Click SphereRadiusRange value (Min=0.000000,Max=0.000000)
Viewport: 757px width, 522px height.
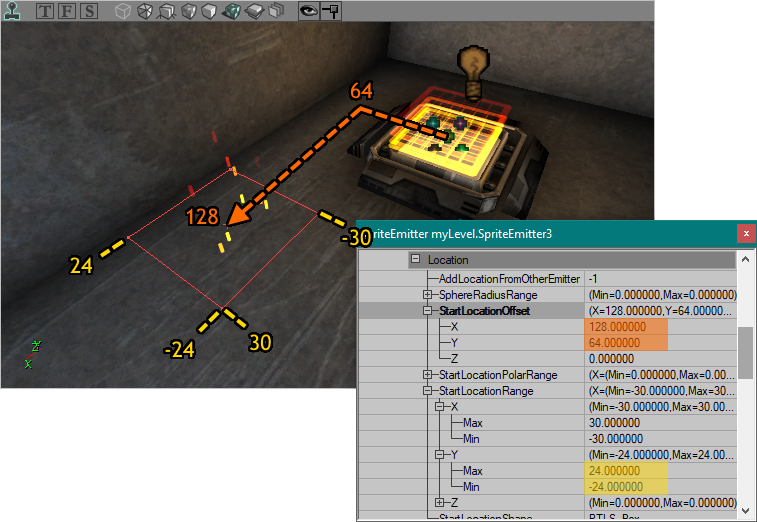[660, 295]
